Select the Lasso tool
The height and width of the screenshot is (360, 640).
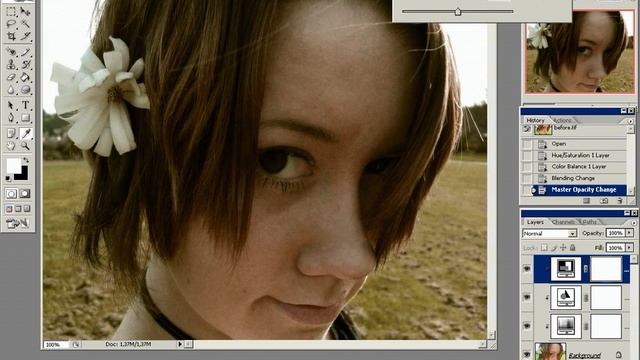pos(11,24)
